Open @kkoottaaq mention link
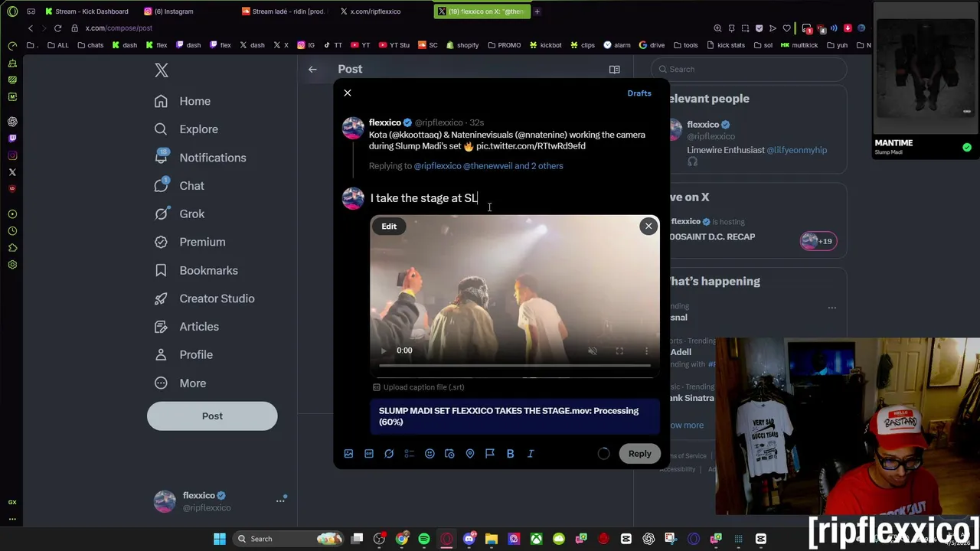 pos(416,135)
